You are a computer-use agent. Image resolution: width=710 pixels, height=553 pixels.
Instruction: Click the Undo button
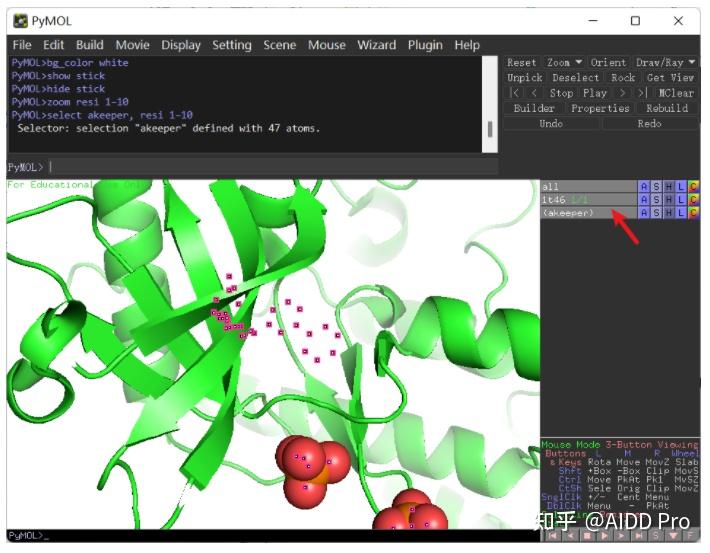pos(551,124)
